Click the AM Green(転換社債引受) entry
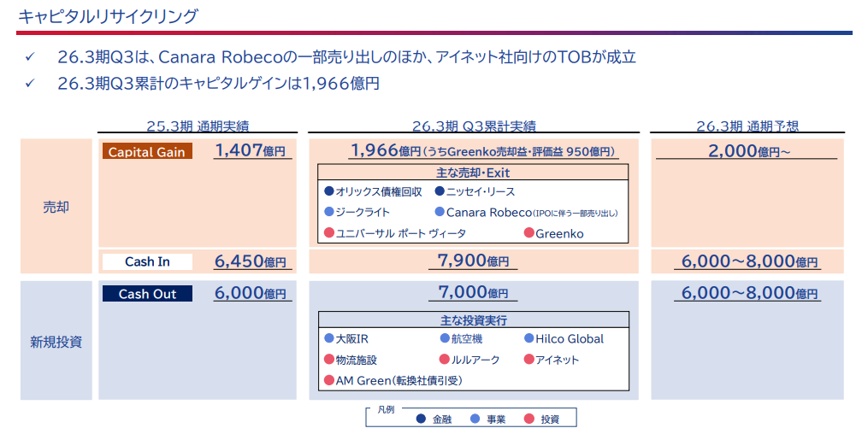Viewport: 868px width, 428px height. point(399,380)
